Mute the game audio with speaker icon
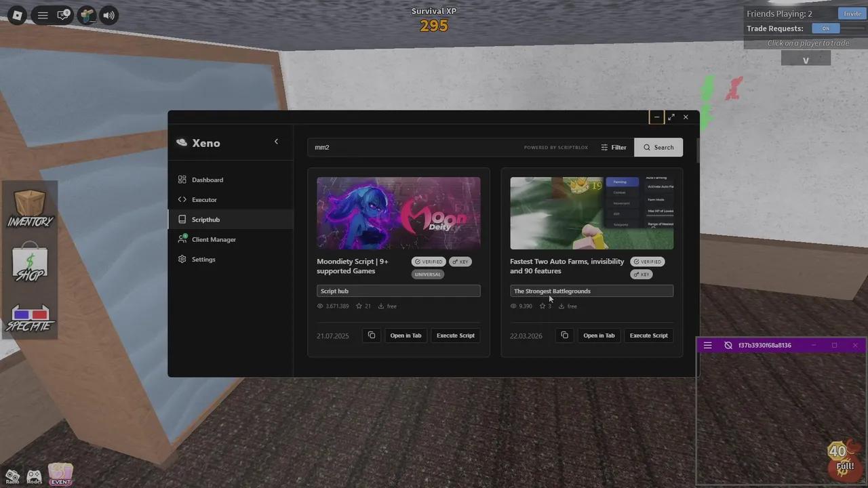 tap(108, 15)
